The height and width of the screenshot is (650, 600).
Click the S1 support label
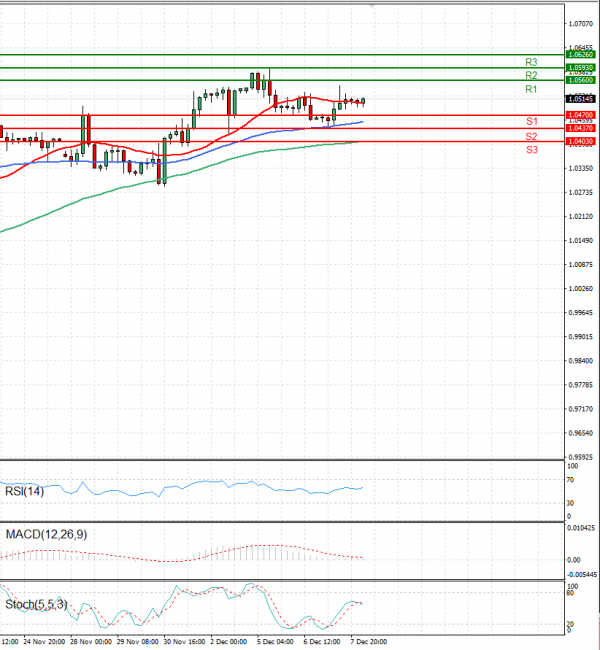tap(532, 121)
